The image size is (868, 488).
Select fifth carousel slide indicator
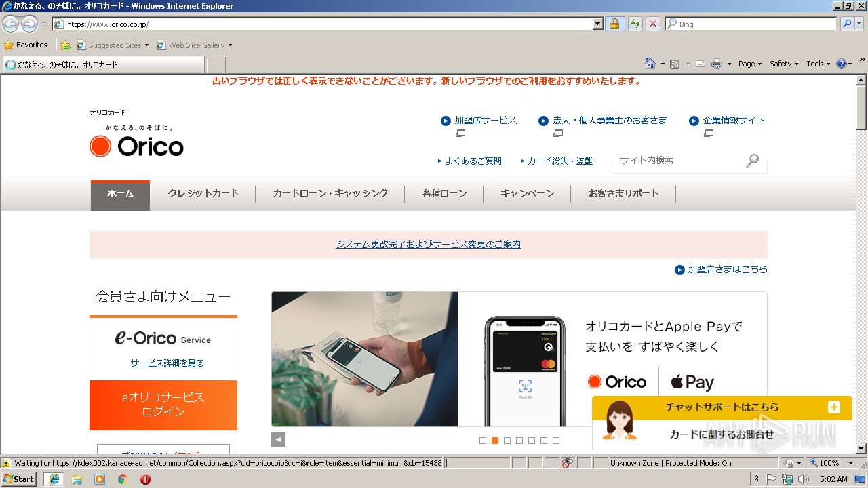click(x=532, y=441)
